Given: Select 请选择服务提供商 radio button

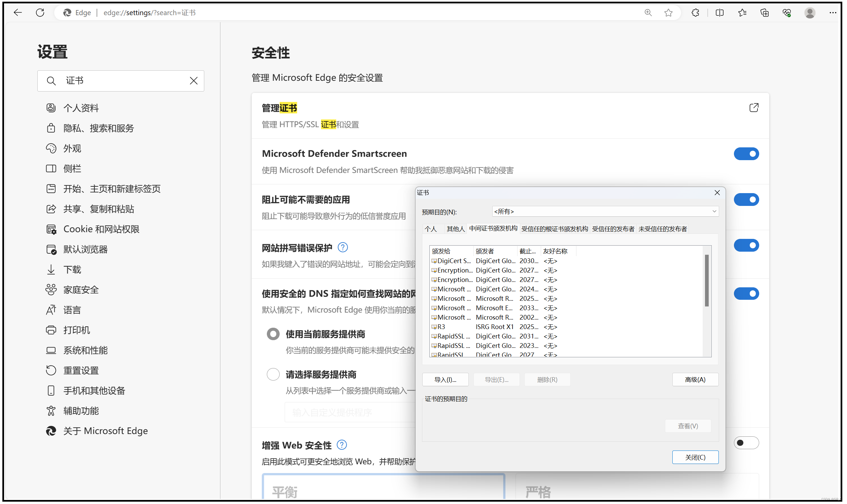Looking at the screenshot, I should [x=273, y=374].
